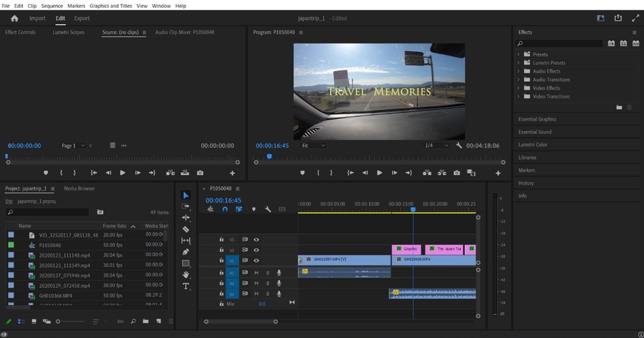This screenshot has width=644, height=338.
Task: Select the P1050048 sequence in project list
Action: (50, 245)
